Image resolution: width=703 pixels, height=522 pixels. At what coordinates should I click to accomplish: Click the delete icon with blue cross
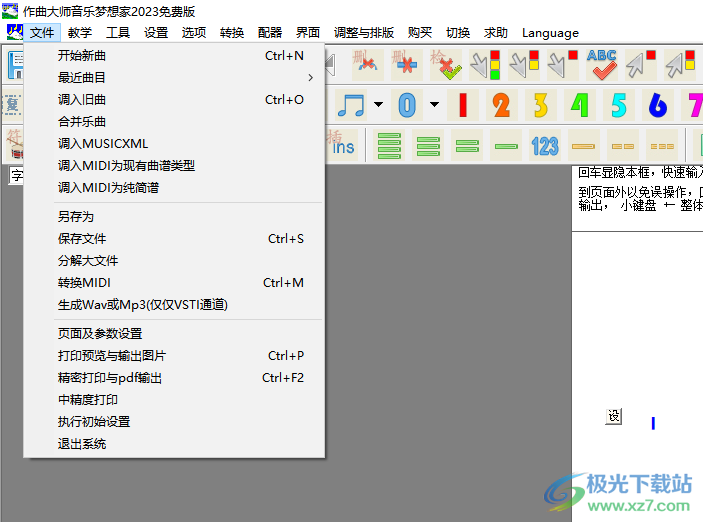(406, 65)
